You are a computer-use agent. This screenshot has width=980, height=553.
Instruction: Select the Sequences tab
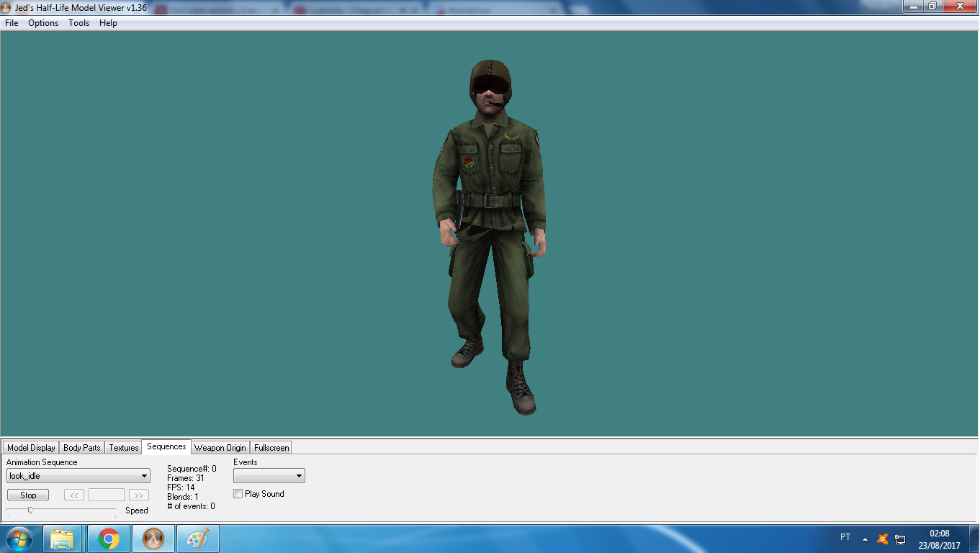click(166, 446)
